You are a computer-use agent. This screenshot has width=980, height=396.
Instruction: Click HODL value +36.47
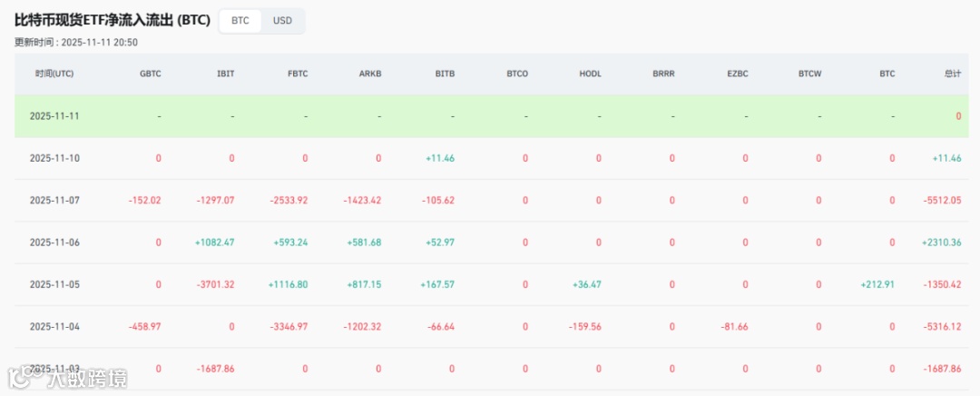coord(587,284)
